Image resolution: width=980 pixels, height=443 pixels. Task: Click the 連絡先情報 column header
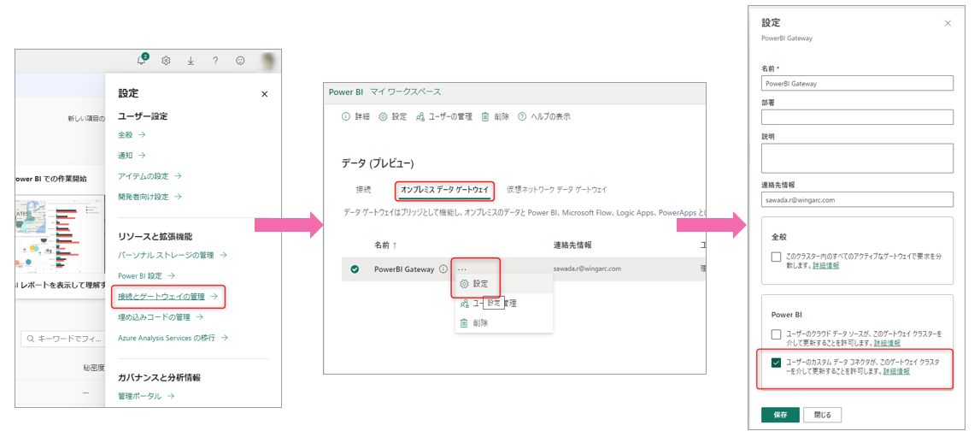tap(572, 245)
